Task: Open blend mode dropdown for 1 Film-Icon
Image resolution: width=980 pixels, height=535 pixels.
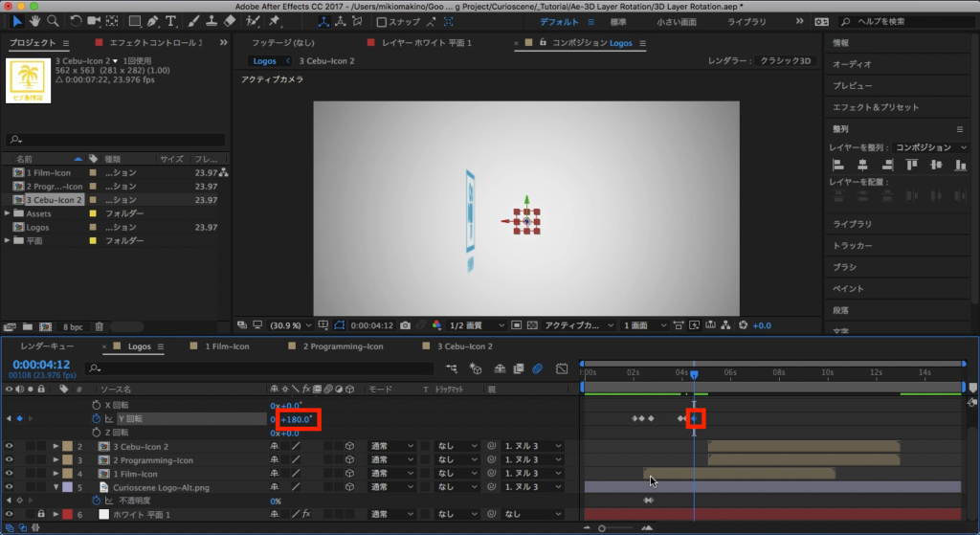Action: pyautogui.click(x=392, y=474)
